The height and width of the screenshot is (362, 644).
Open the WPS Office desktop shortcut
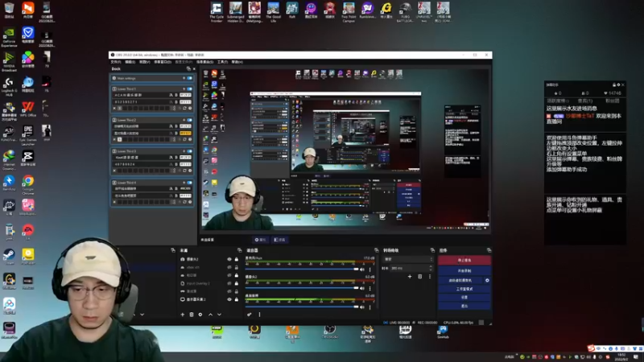(28, 109)
